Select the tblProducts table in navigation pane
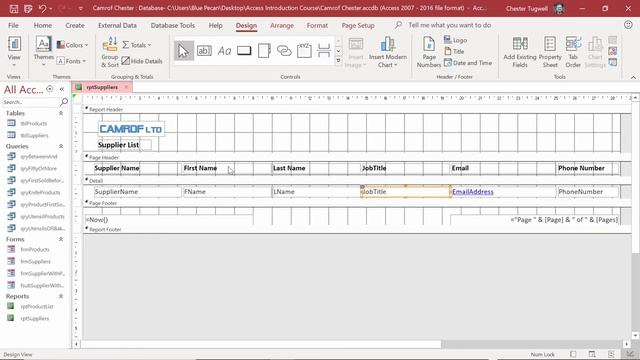Screen dimensions: 640x360 coord(34,123)
